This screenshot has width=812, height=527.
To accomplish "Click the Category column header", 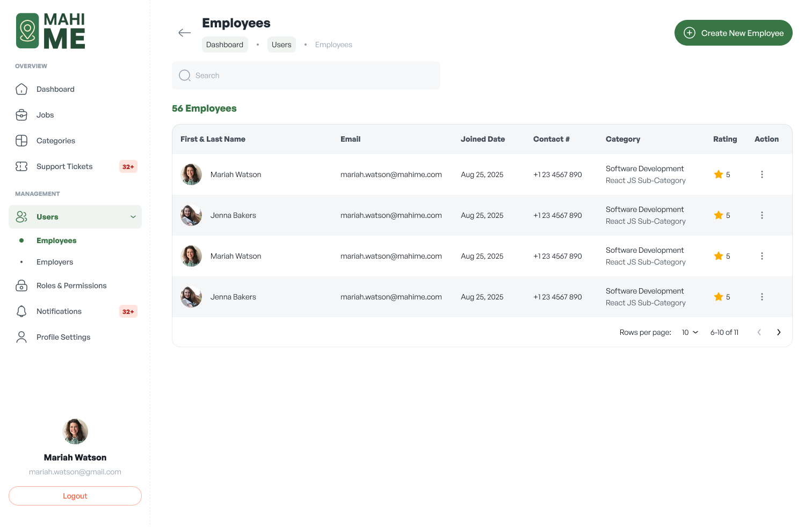I will coord(623,139).
